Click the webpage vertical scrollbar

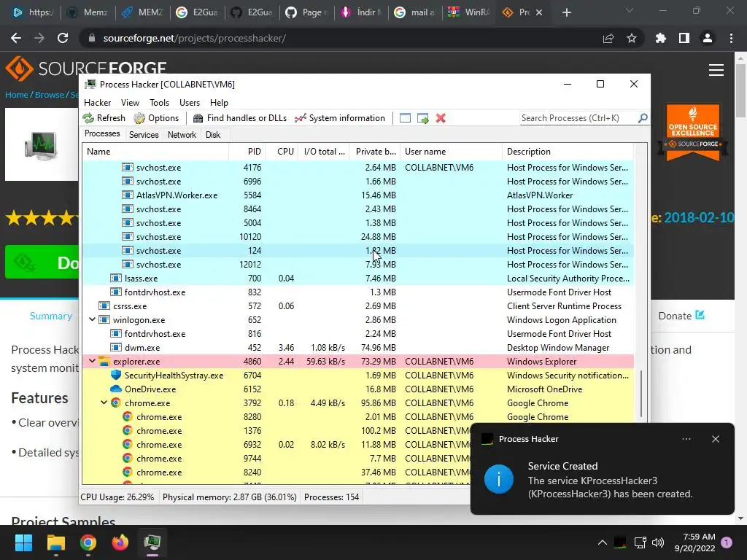click(x=740, y=90)
